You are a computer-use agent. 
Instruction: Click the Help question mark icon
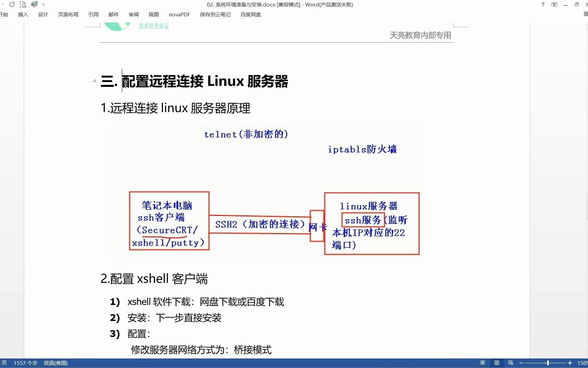click(543, 4)
